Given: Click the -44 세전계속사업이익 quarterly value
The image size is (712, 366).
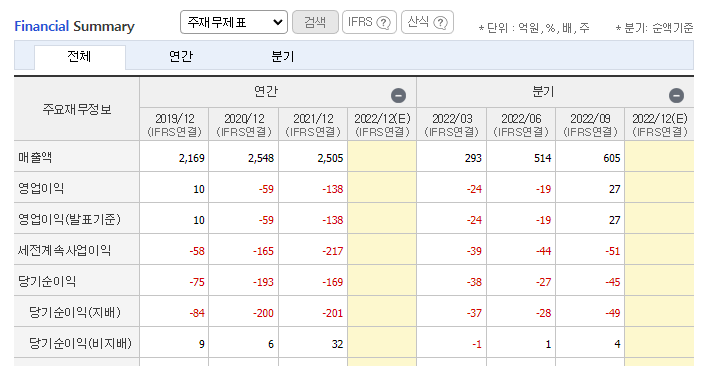Looking at the screenshot, I should click(544, 251).
